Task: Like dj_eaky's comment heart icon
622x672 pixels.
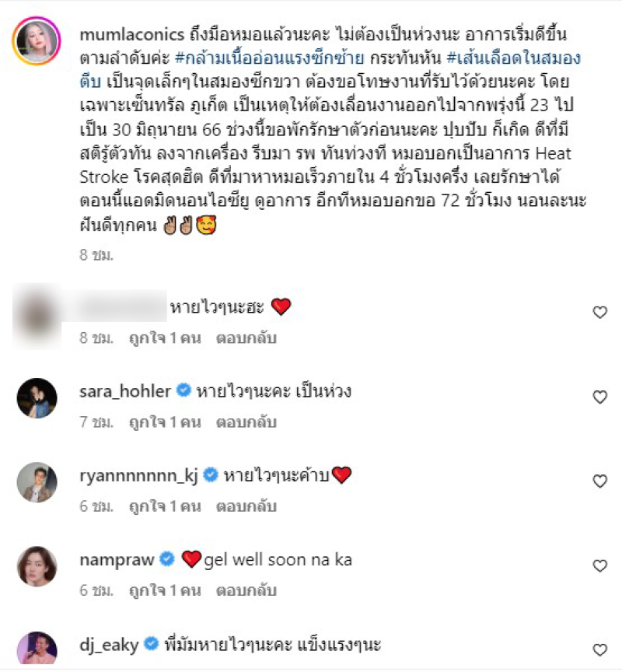Action: pos(599,649)
